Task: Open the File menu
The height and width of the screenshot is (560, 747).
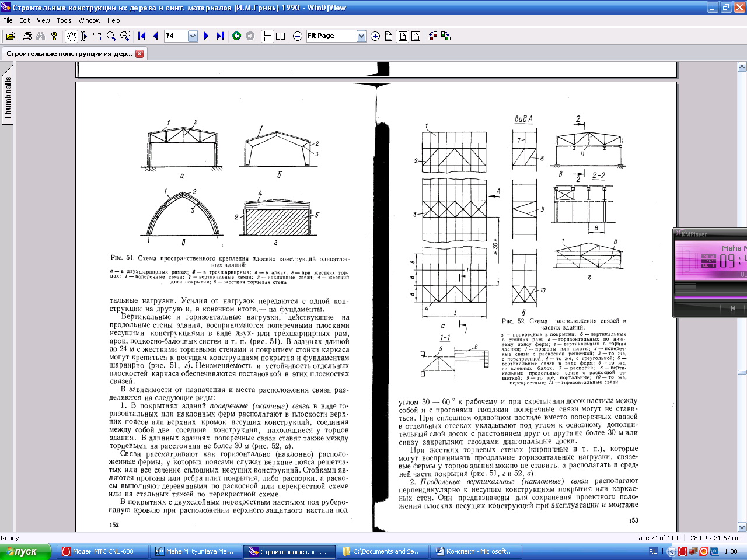Action: tap(8, 20)
